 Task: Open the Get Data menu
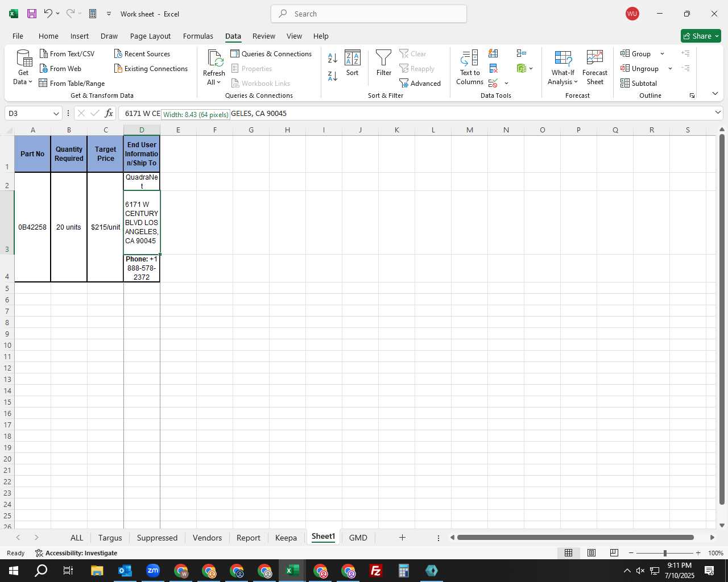[x=23, y=67]
